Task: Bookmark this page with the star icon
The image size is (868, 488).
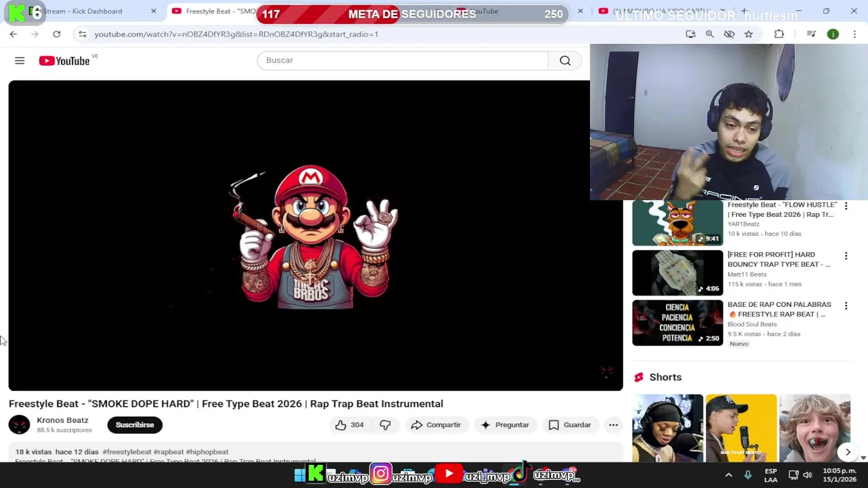Action: pyautogui.click(x=749, y=34)
